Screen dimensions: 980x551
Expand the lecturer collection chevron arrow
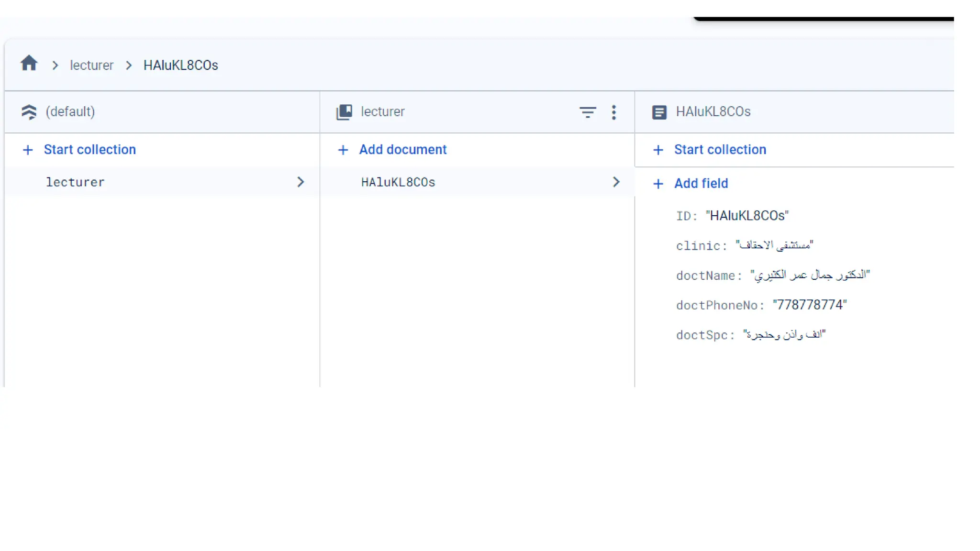click(301, 182)
